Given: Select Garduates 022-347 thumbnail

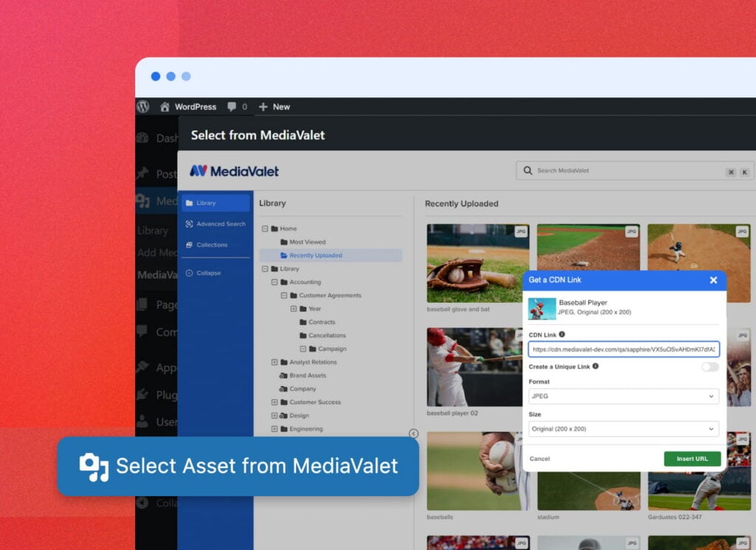Looking at the screenshot, I should 699,491.
